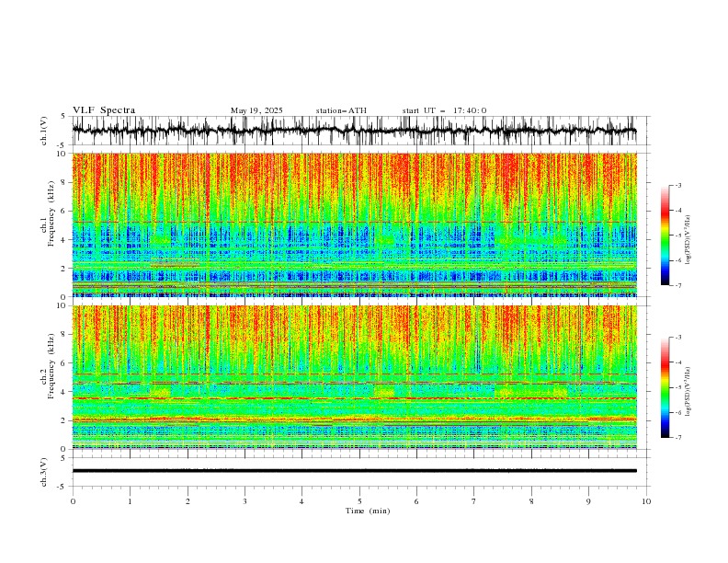
Task: Click x-axis time tick label "6"
Action: pyautogui.click(x=416, y=501)
